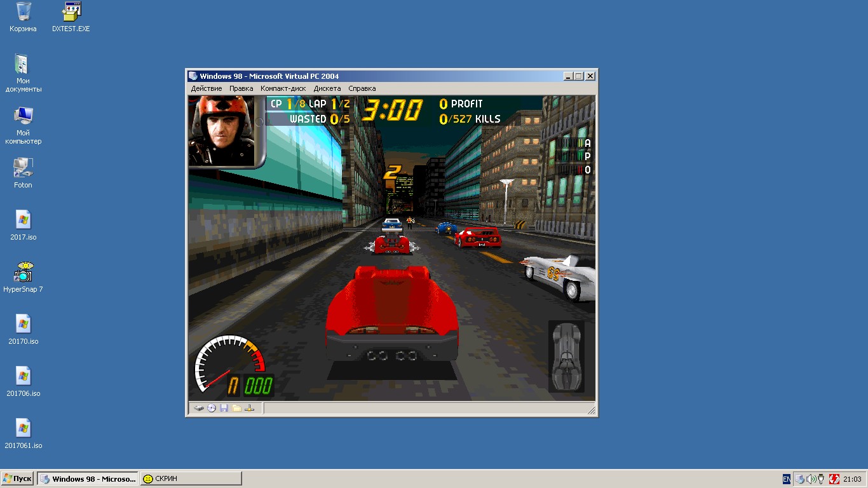
Task: Click the 3:00 game timer
Action: tap(392, 112)
